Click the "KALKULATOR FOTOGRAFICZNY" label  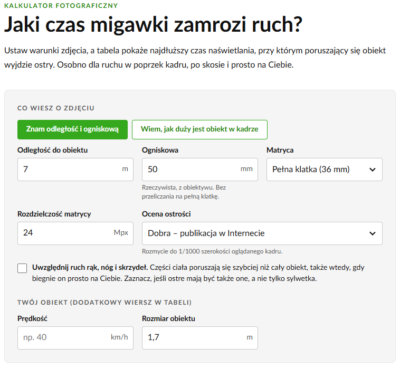(x=61, y=6)
